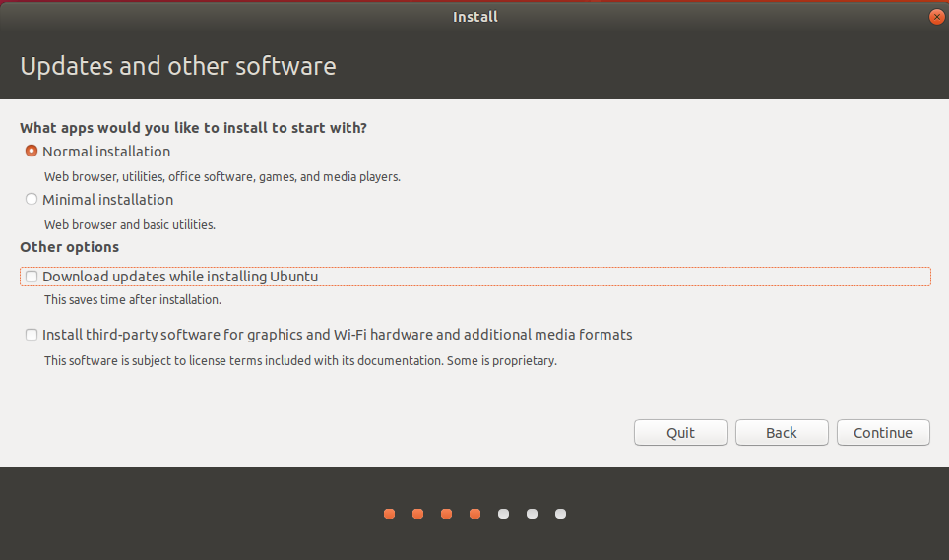Click the 'Other options' heading

point(70,247)
